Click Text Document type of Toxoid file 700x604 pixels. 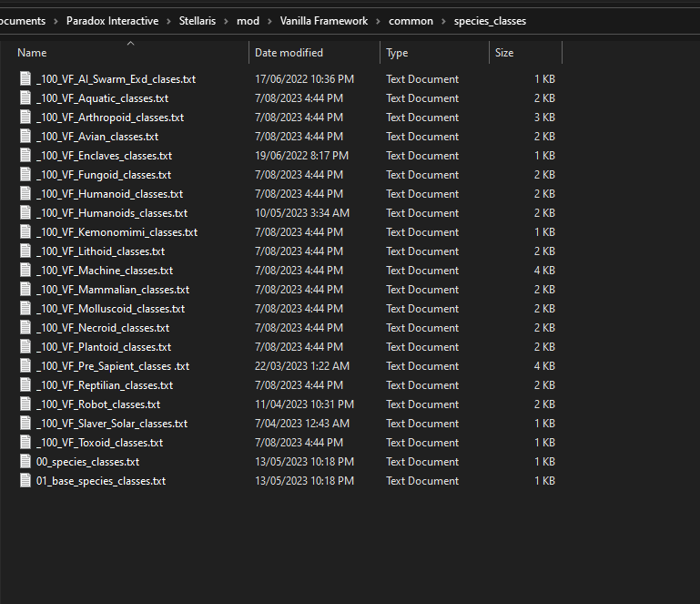[422, 443]
